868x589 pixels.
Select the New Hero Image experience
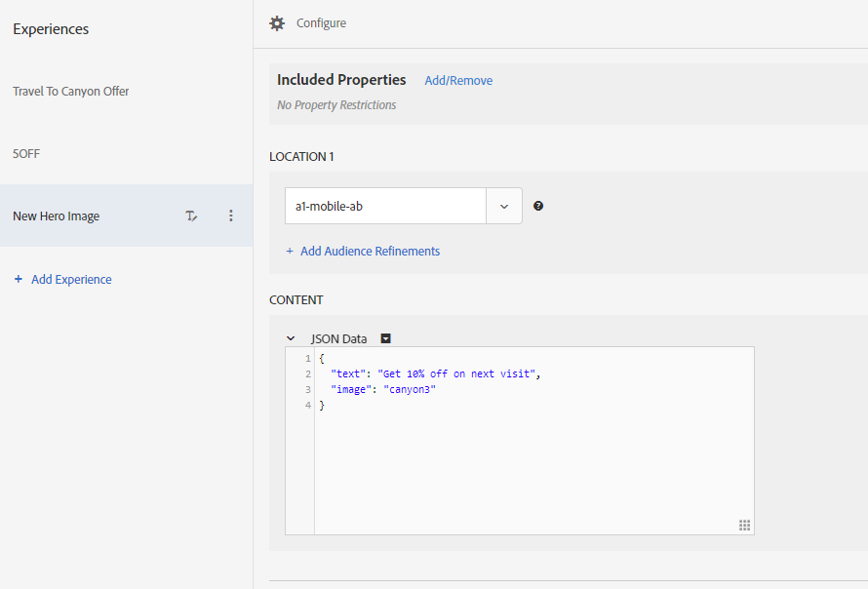click(x=126, y=216)
